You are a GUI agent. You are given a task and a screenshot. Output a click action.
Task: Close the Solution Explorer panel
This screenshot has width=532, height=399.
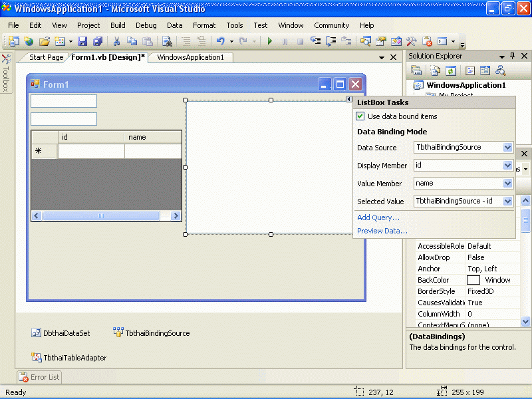pos(524,56)
